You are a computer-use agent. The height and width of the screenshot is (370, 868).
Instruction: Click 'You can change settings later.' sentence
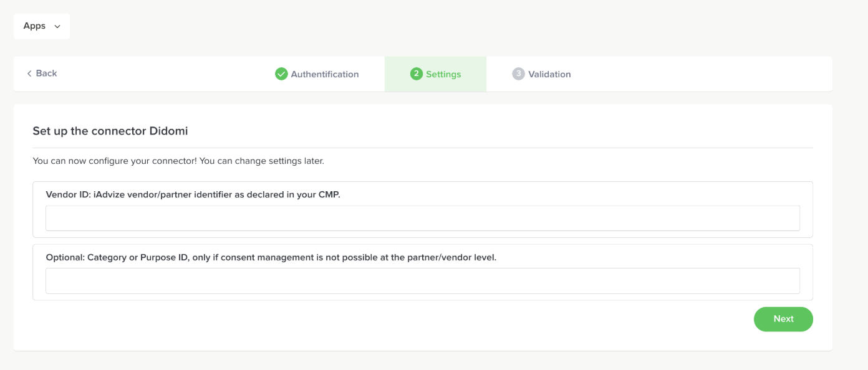tap(261, 161)
